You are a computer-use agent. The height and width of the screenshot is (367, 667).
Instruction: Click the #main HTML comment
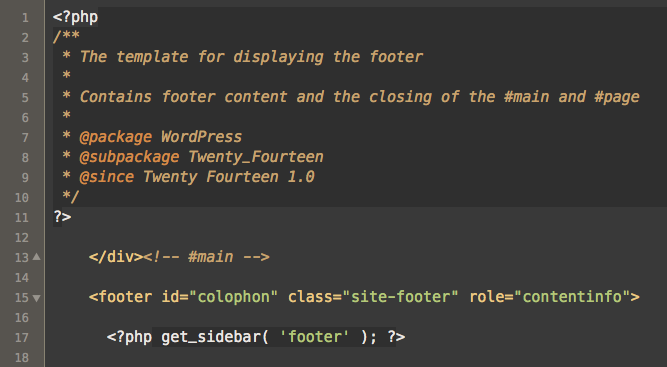tap(206, 257)
